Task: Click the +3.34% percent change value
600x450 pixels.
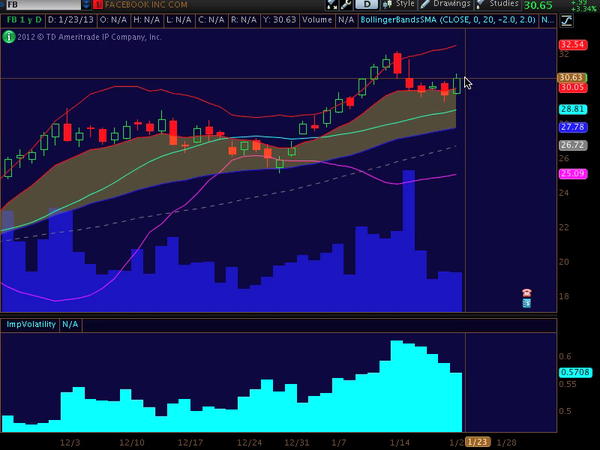Action: pos(583,8)
